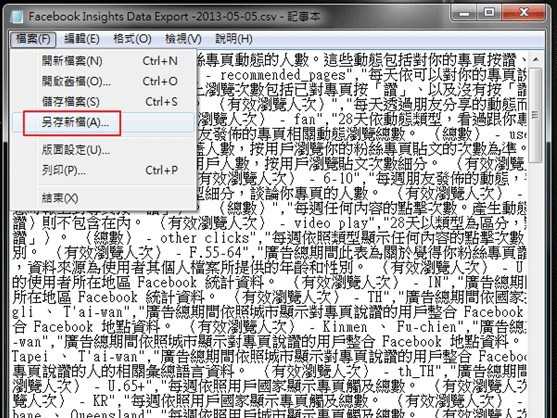Open the 檔案(F) menu
Image resolution: width=557 pixels, height=418 pixels.
[33, 39]
